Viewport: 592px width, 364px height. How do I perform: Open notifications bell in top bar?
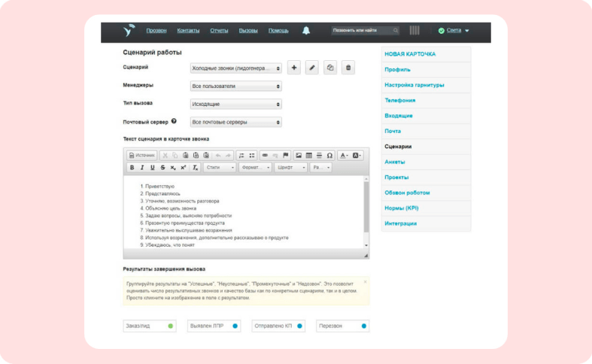tap(306, 31)
